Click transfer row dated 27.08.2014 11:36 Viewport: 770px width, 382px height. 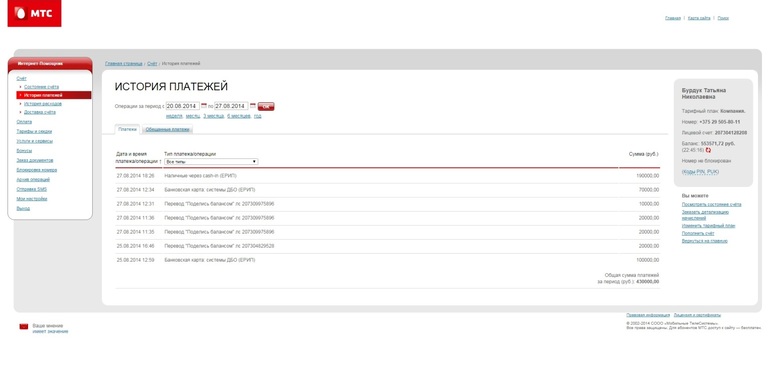[387, 218]
